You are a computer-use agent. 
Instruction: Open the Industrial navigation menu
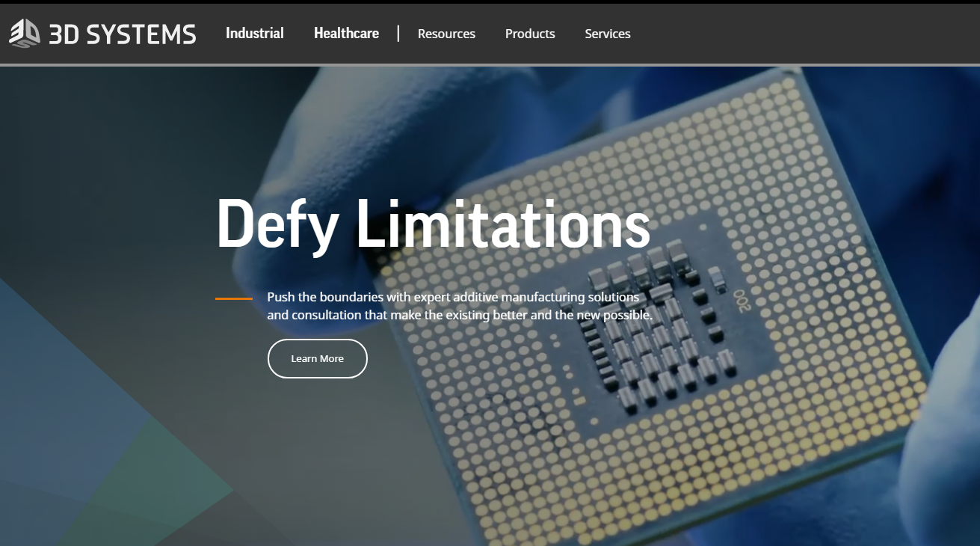[255, 34]
